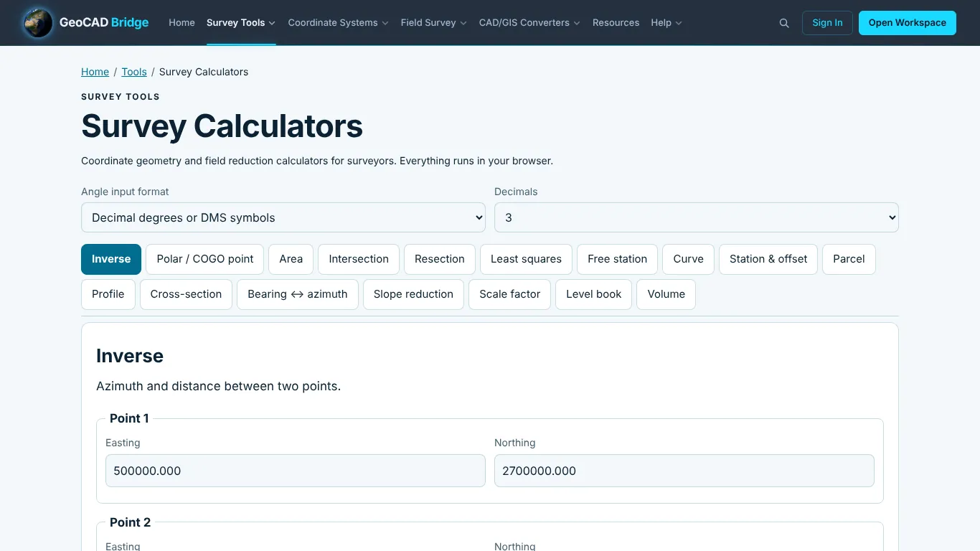Open the Angle input format combo box

[x=283, y=217]
